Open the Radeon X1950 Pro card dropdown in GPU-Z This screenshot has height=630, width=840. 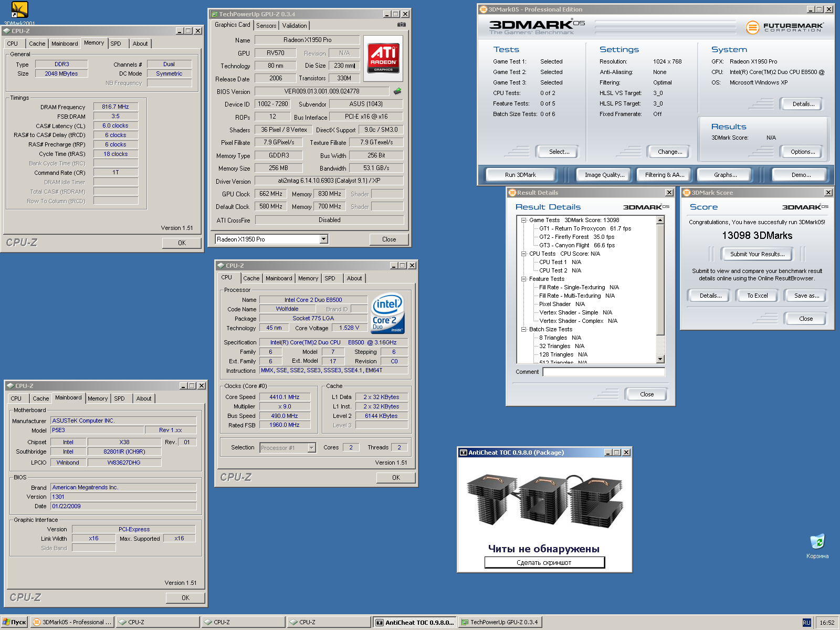click(324, 239)
